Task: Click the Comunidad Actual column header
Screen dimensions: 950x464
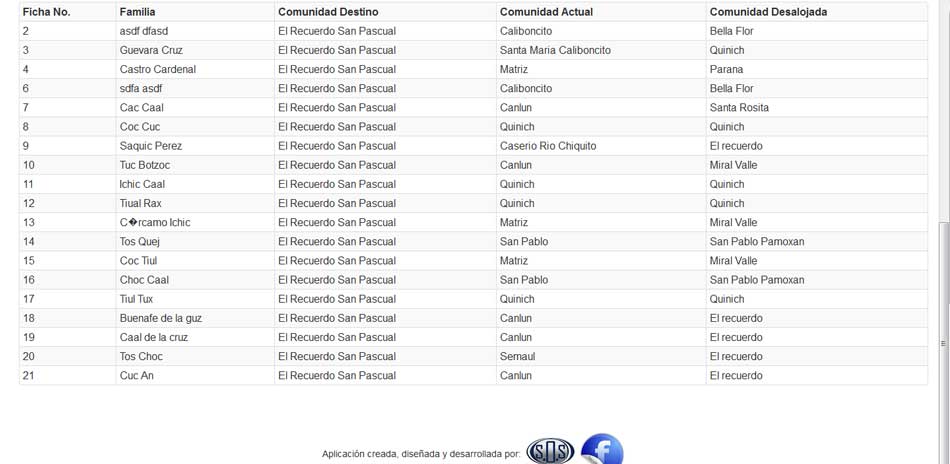Action: point(601,12)
